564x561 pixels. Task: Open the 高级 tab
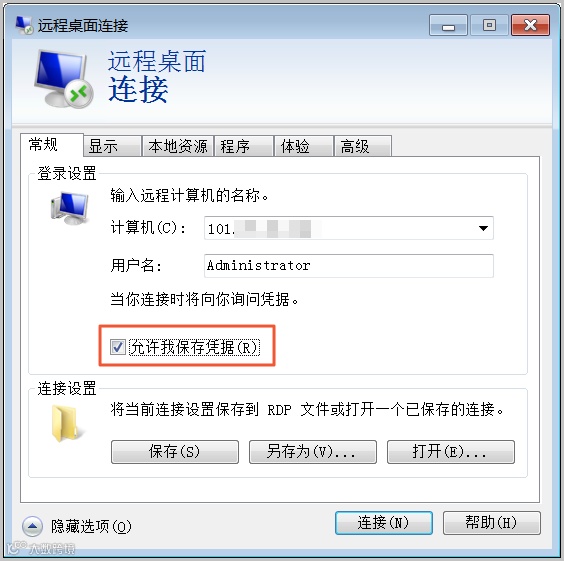coord(363,146)
